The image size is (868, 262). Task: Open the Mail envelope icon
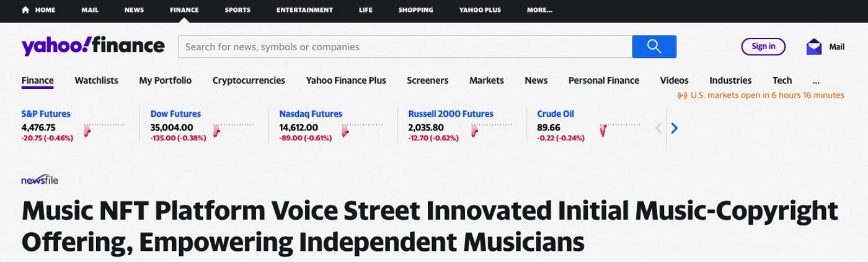pyautogui.click(x=814, y=47)
